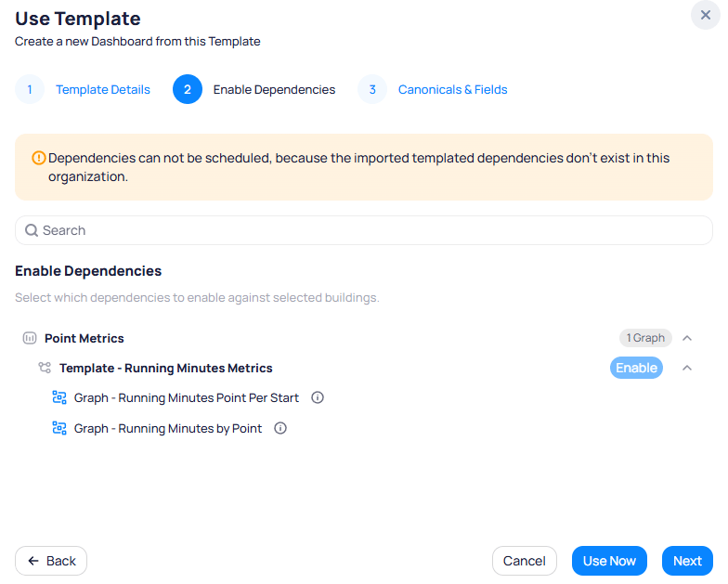Click the Point Metrics chart icon
728x584 pixels.
[x=30, y=338]
